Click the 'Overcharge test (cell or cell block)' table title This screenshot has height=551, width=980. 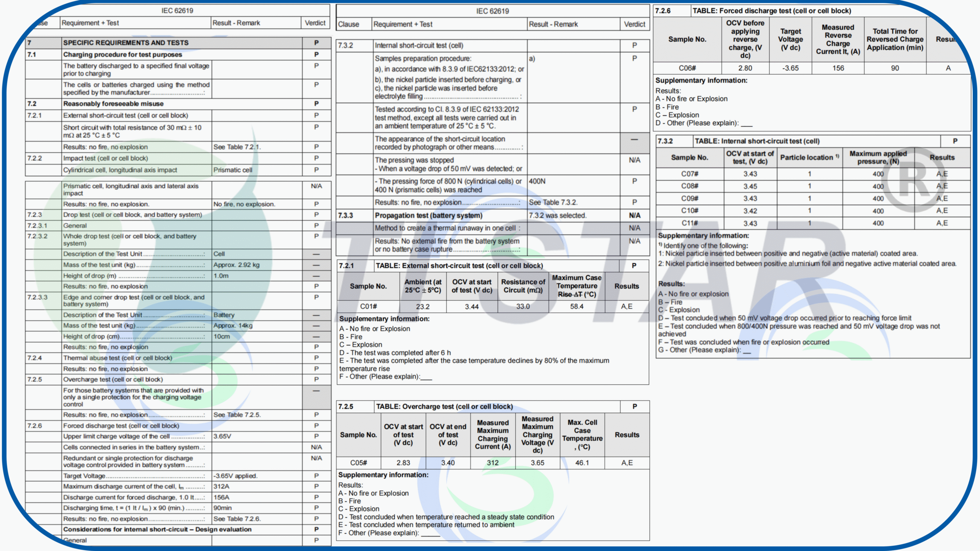click(444, 407)
